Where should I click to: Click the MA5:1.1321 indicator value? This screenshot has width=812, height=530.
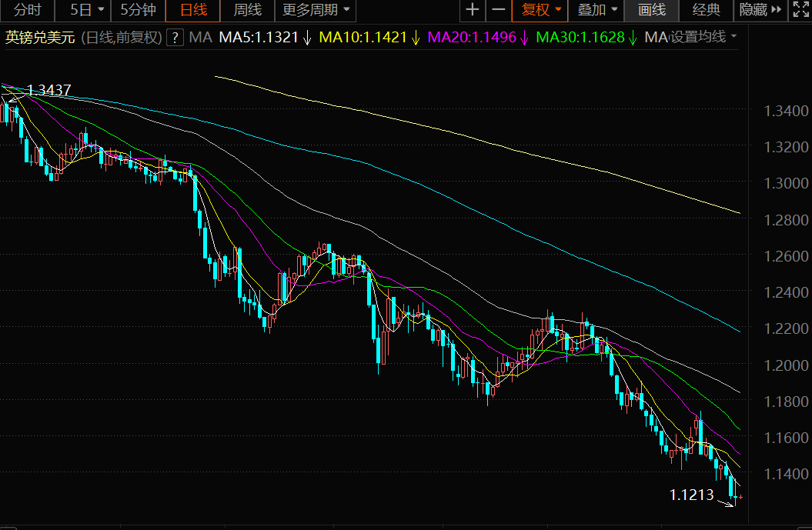[x=265, y=37]
